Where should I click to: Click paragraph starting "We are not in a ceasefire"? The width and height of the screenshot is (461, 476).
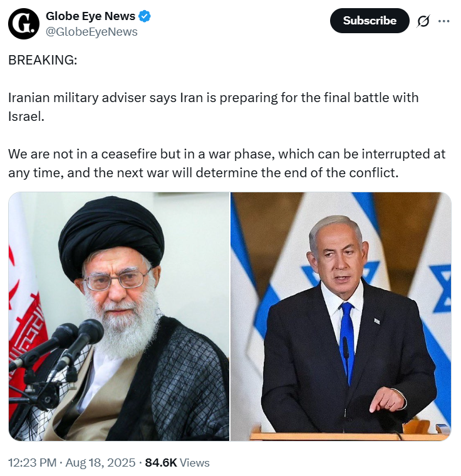227,163
